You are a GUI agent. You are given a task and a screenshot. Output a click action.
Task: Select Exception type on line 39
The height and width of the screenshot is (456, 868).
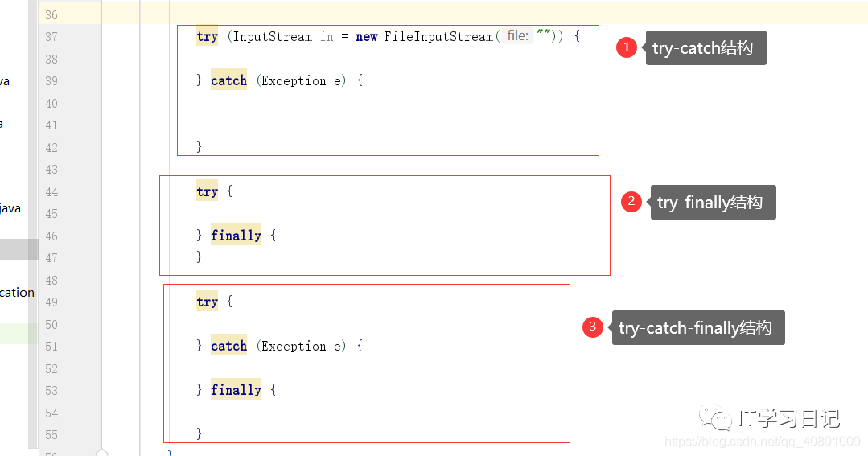click(294, 80)
